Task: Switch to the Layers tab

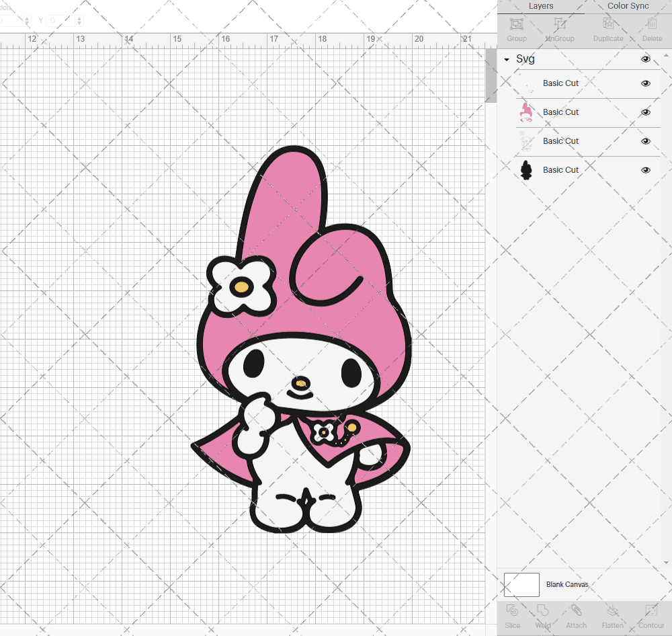Action: [x=540, y=6]
